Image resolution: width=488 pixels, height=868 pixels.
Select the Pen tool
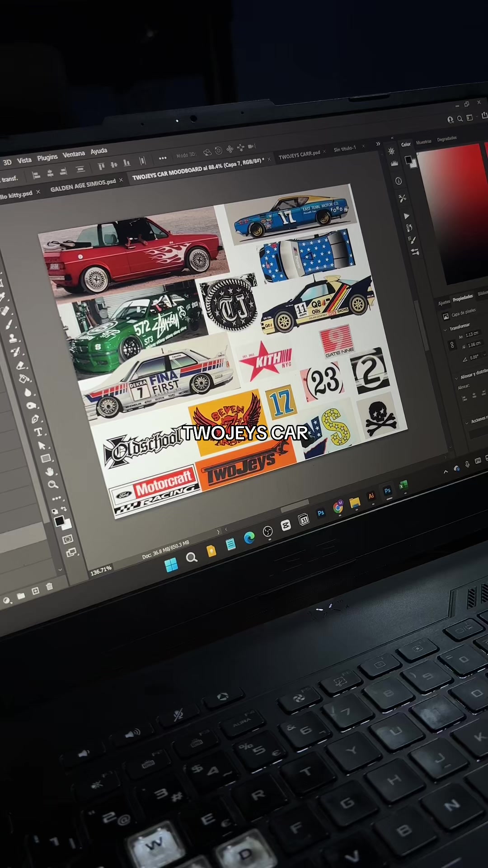[35, 419]
